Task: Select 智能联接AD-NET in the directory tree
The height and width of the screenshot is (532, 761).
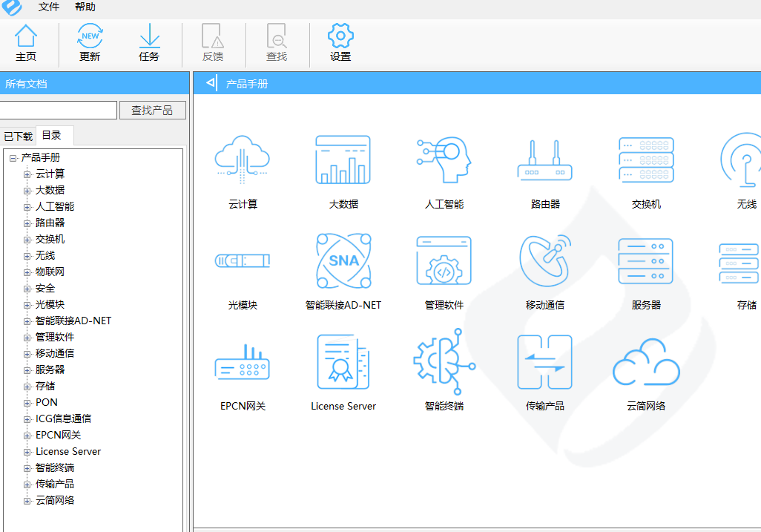Action: pos(73,321)
